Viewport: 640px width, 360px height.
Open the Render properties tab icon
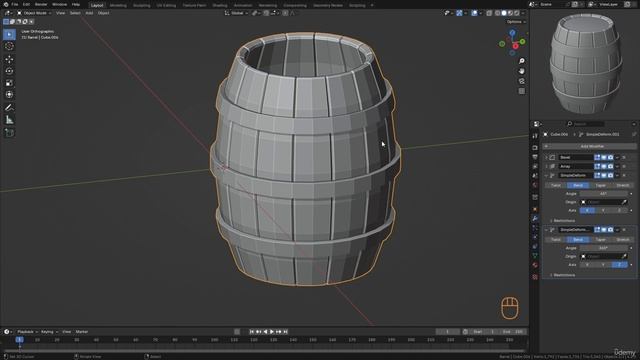coord(535,147)
